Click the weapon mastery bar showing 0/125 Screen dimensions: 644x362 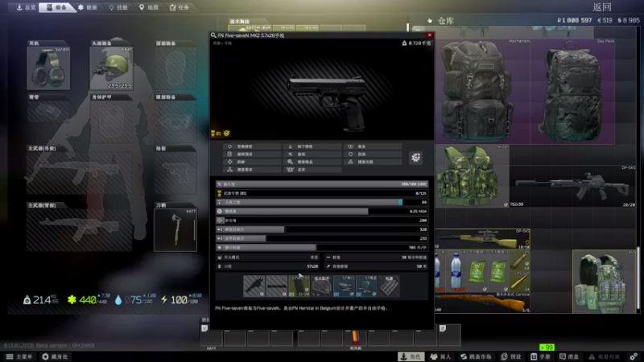(x=322, y=193)
